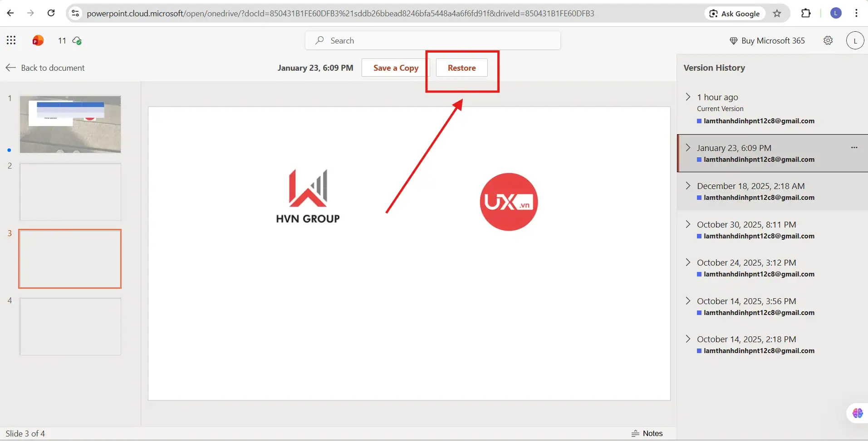Expand the December 18, 2025 version entry
The image size is (868, 441).
688,186
